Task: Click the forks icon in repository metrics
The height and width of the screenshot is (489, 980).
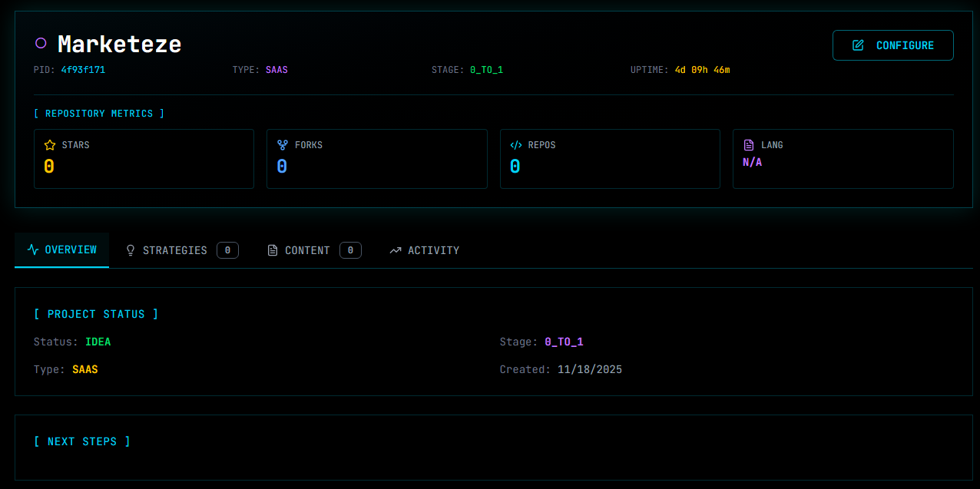Action: coord(283,144)
